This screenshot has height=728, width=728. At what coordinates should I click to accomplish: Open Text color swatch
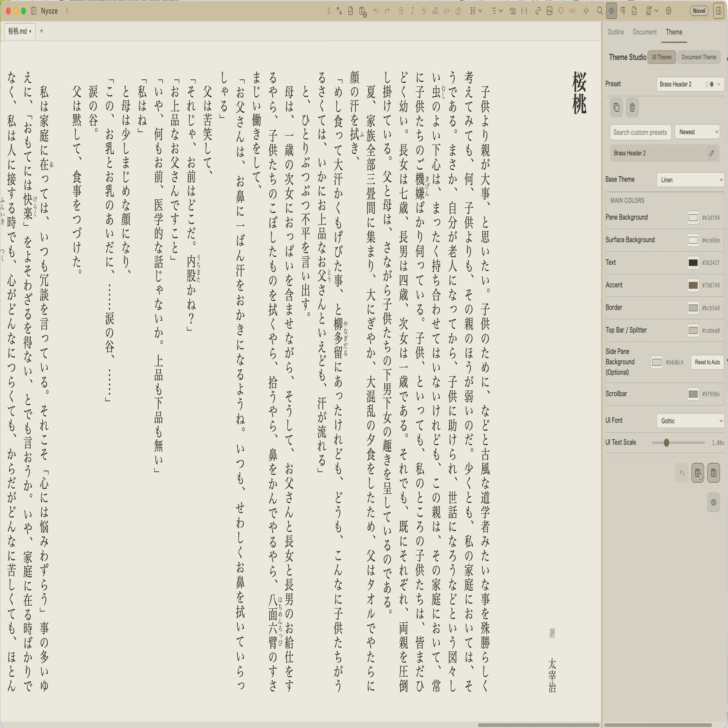point(693,263)
